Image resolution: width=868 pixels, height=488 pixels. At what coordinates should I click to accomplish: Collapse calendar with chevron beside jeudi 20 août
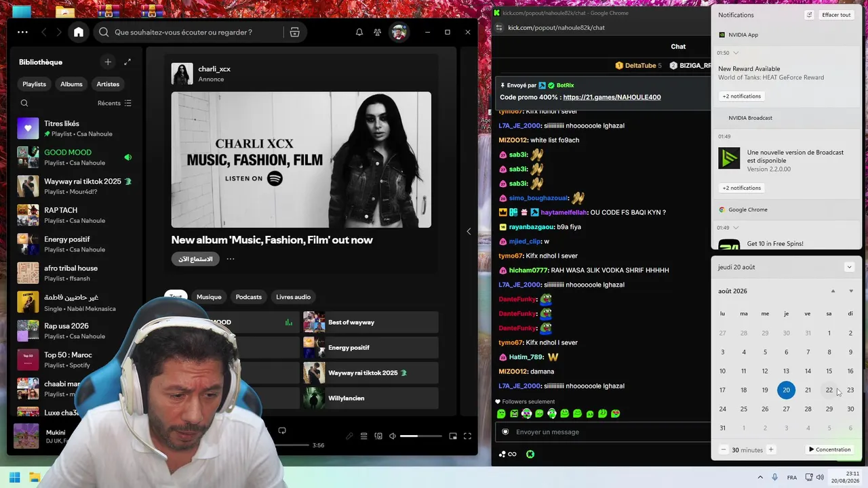tap(849, 267)
